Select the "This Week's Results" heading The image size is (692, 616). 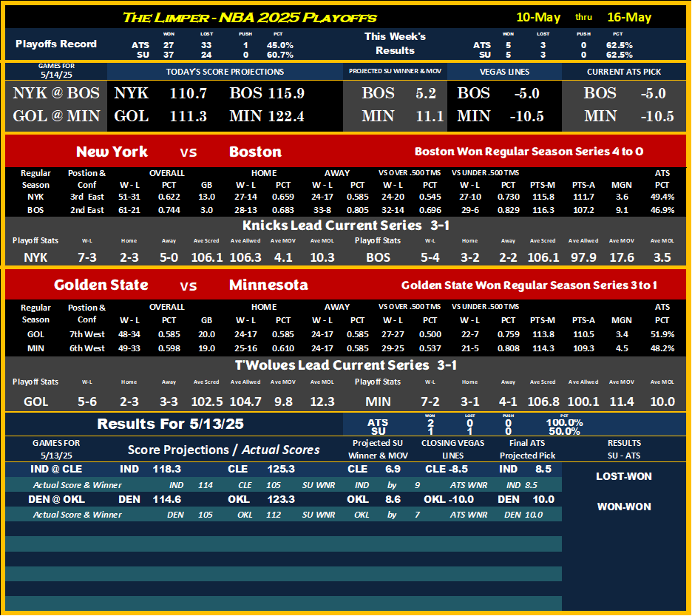(395, 44)
